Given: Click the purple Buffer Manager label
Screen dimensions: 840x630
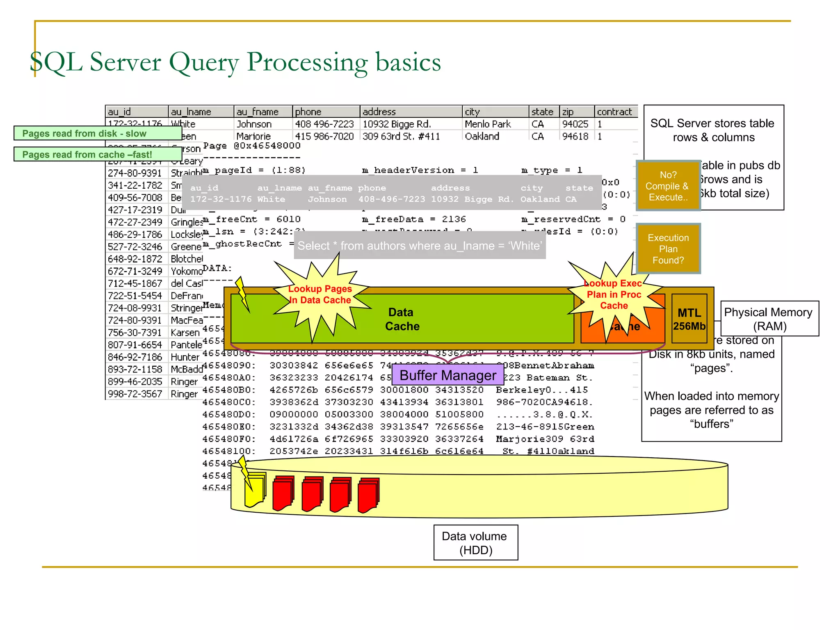Looking at the screenshot, I should pyautogui.click(x=447, y=375).
